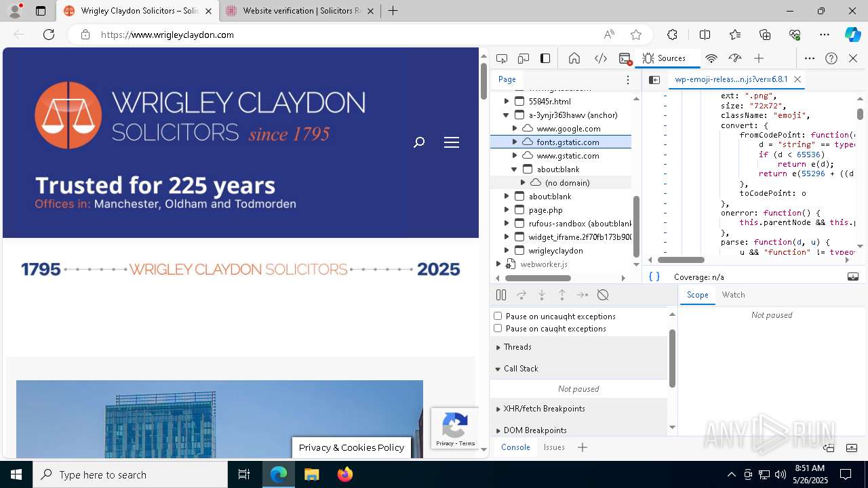Click the code editor horizontal scrollbar
The height and width of the screenshot is (488, 868).
click(681, 260)
